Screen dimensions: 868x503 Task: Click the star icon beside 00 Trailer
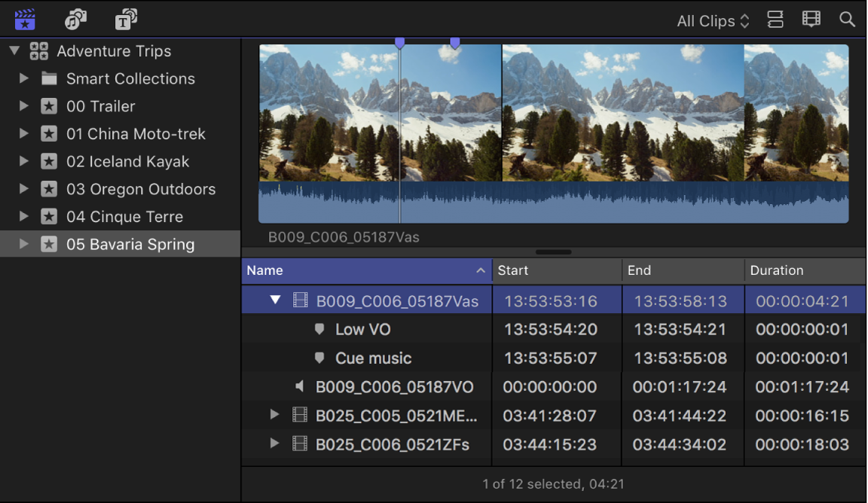49,106
